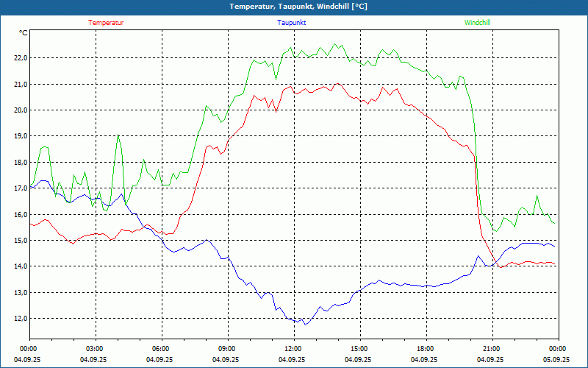This screenshot has height=368, width=588.
Task: Select the red Temperatur legend label
Action: tap(106, 23)
